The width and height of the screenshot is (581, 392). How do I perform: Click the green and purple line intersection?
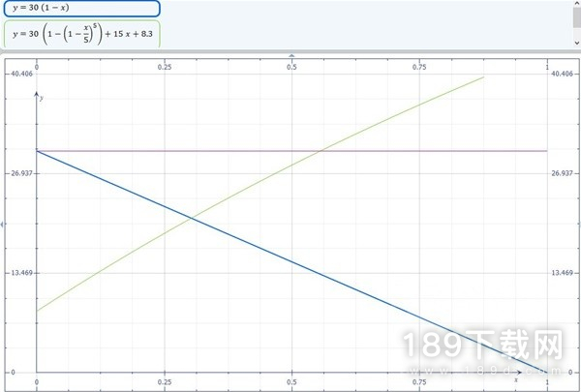coord(321,151)
